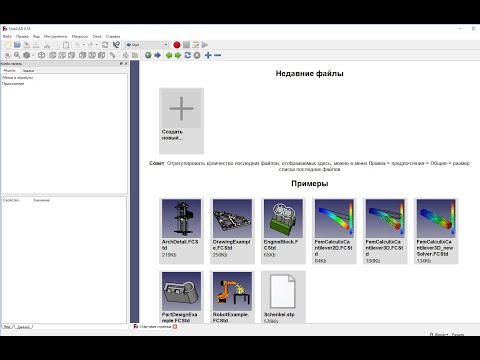480x360 pixels.
Task: Click the save document toolbar icon
Action: pyautogui.click(x=27, y=45)
